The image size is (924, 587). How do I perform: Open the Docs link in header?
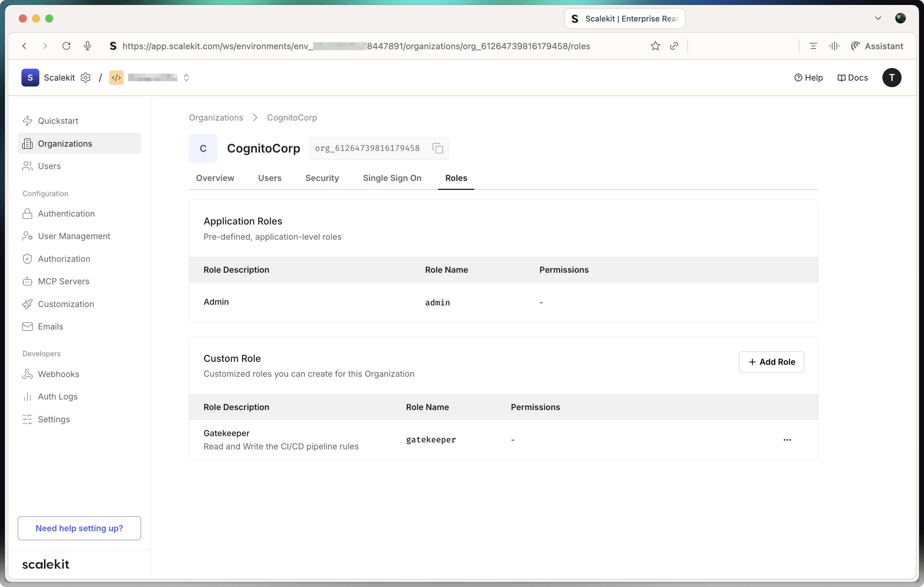[852, 78]
